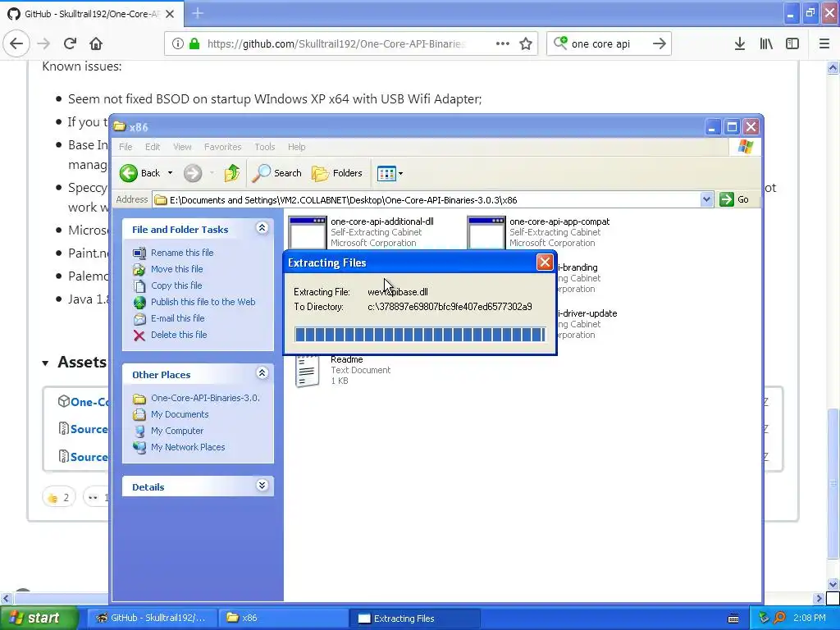
Task: Open Explorer Back history dropdown arrow
Action: 170,173
